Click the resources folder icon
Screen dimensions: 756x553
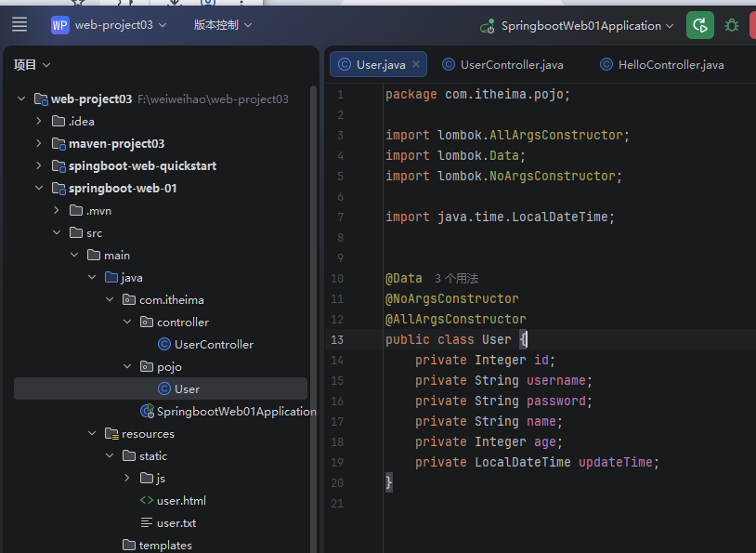pos(111,434)
